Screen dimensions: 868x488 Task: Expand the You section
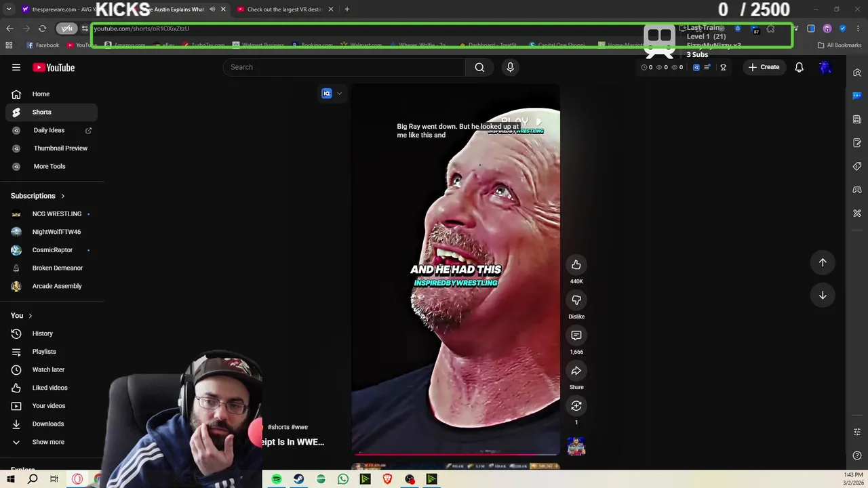tap(22, 315)
